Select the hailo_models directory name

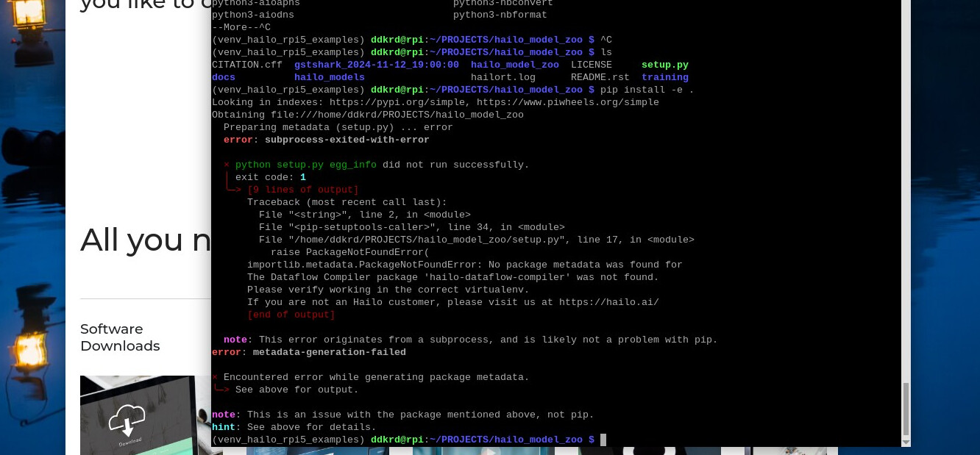pyautogui.click(x=329, y=77)
